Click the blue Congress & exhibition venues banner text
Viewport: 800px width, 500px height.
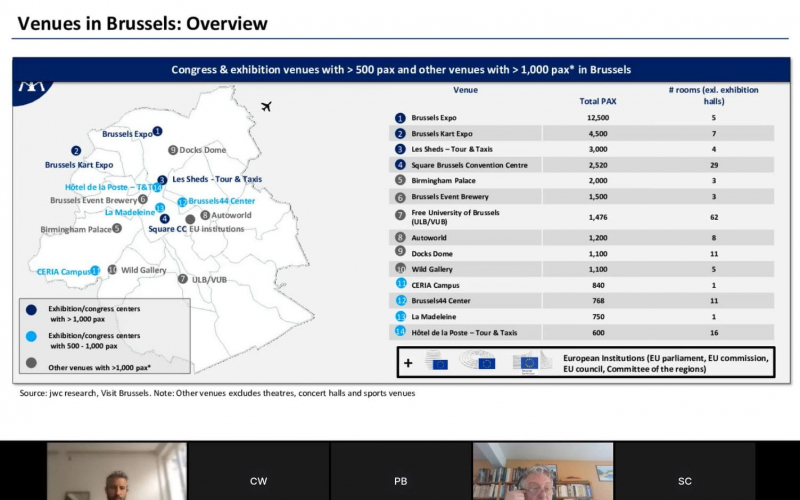coord(401,70)
